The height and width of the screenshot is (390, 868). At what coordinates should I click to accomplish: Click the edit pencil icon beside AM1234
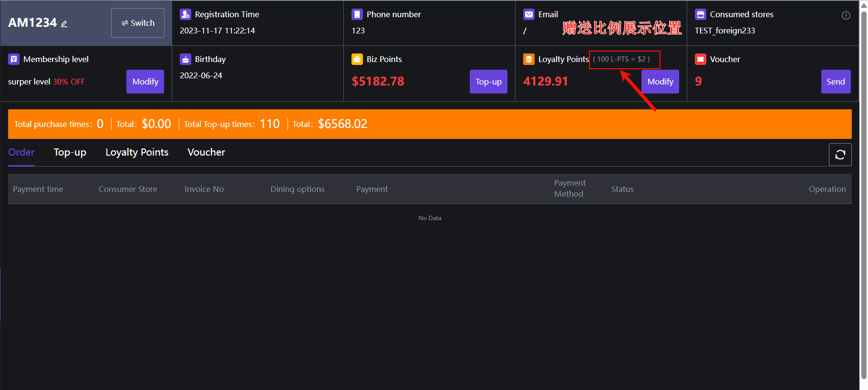pos(64,23)
